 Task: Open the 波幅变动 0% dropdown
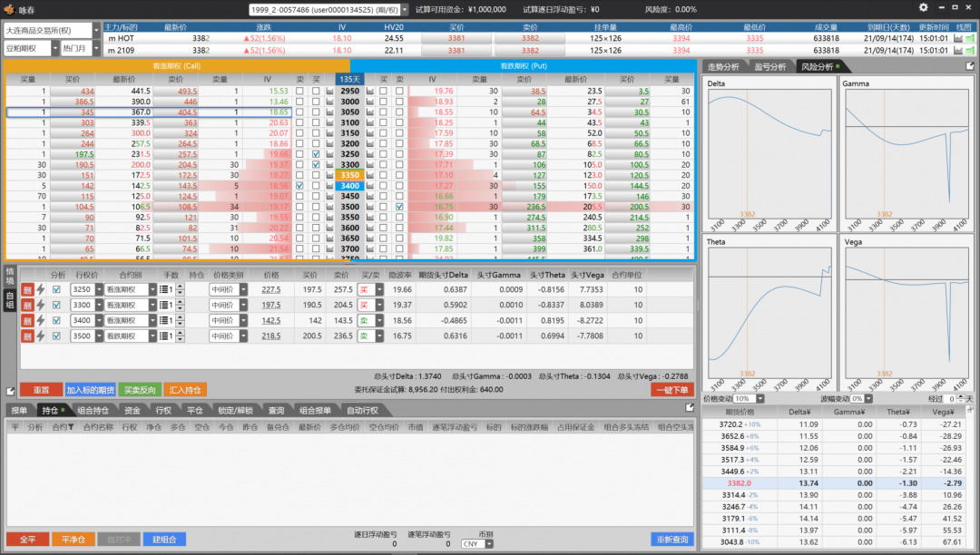(868, 398)
